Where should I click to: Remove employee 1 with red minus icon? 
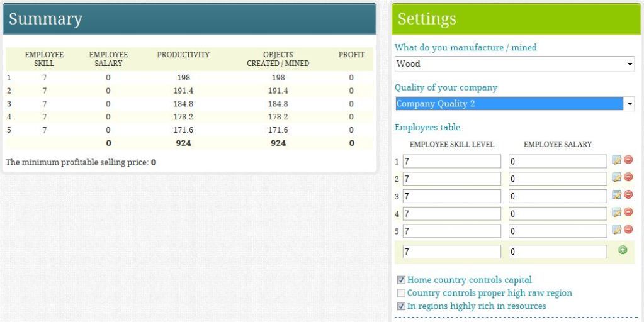[x=628, y=160]
